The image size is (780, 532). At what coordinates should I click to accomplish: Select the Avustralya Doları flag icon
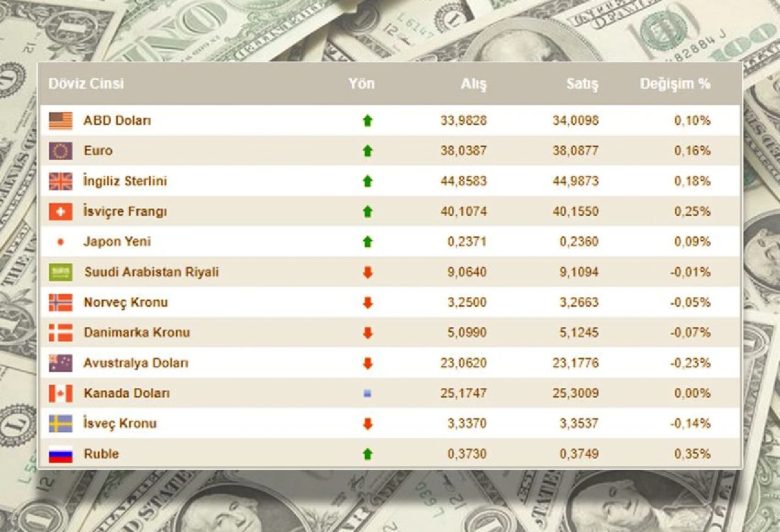click(60, 363)
